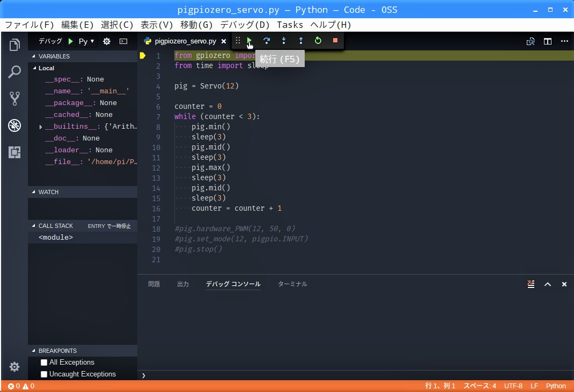This screenshot has height=392, width=574.
Task: Open the debug console icon in sidebar header
Action: (x=123, y=41)
